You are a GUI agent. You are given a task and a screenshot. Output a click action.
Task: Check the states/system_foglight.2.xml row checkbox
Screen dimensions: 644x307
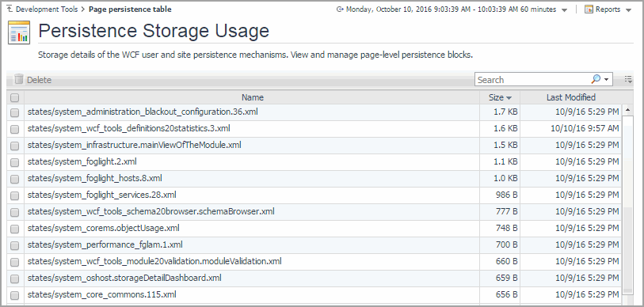[15, 162]
